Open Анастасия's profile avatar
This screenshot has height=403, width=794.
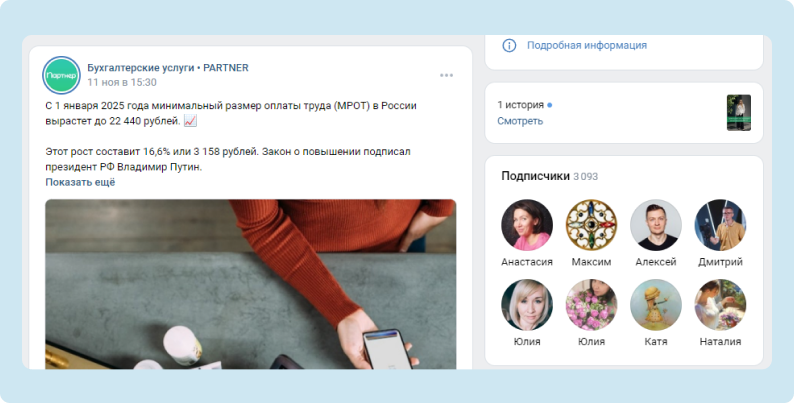tap(527, 225)
